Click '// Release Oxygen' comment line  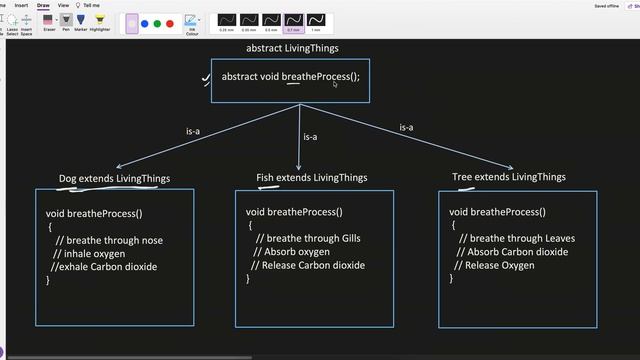[494, 265]
